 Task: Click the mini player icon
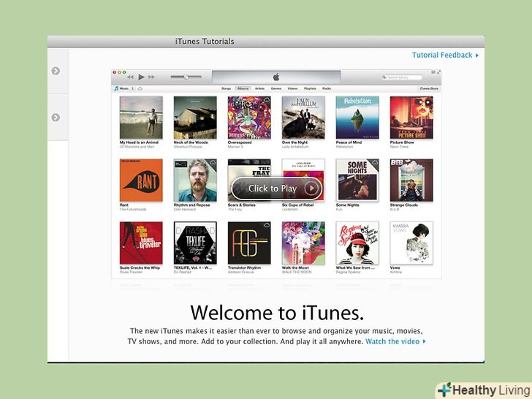click(x=433, y=72)
